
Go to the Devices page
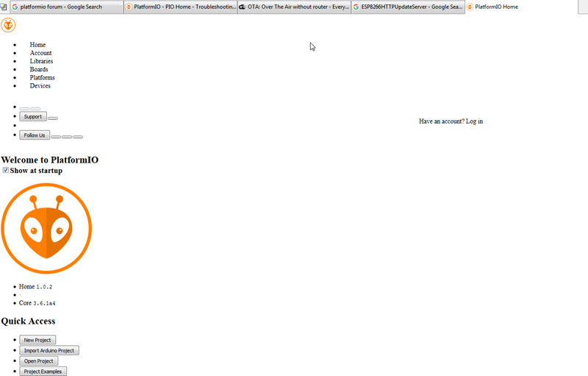pyautogui.click(x=40, y=85)
